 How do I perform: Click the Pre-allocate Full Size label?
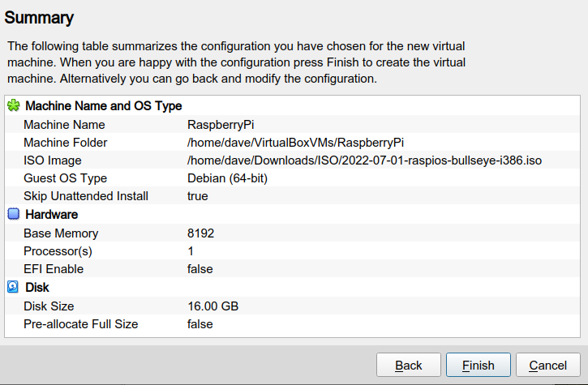click(x=80, y=324)
